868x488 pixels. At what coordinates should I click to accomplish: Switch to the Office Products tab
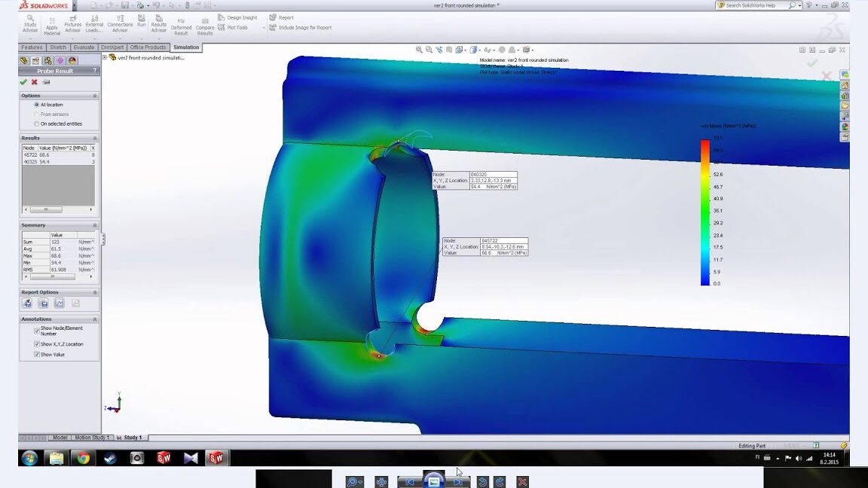[x=148, y=47]
